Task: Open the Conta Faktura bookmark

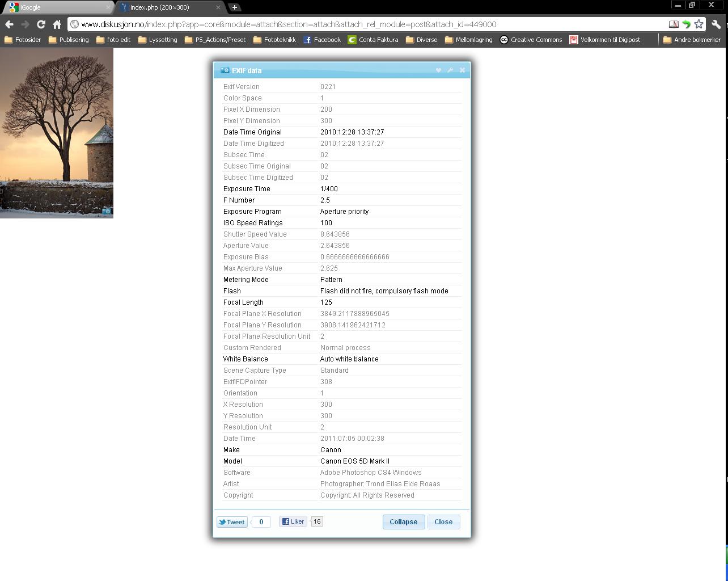Action: pyautogui.click(x=373, y=40)
